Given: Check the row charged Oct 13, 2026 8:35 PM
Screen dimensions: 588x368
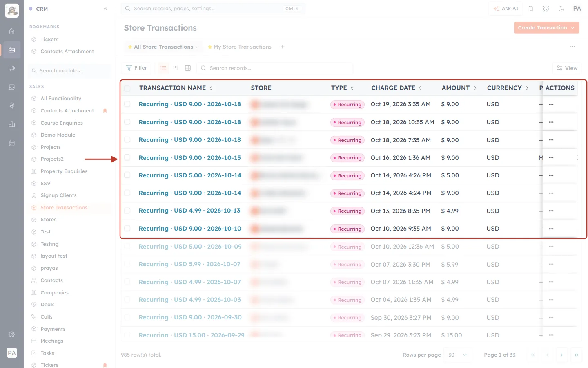Looking at the screenshot, I should [127, 211].
